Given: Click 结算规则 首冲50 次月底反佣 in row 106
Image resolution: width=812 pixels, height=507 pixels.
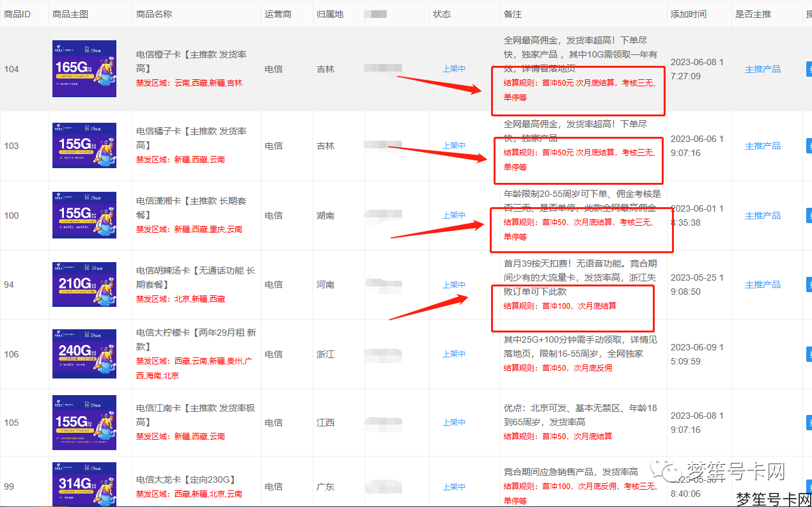Looking at the screenshot, I should click(x=558, y=368).
